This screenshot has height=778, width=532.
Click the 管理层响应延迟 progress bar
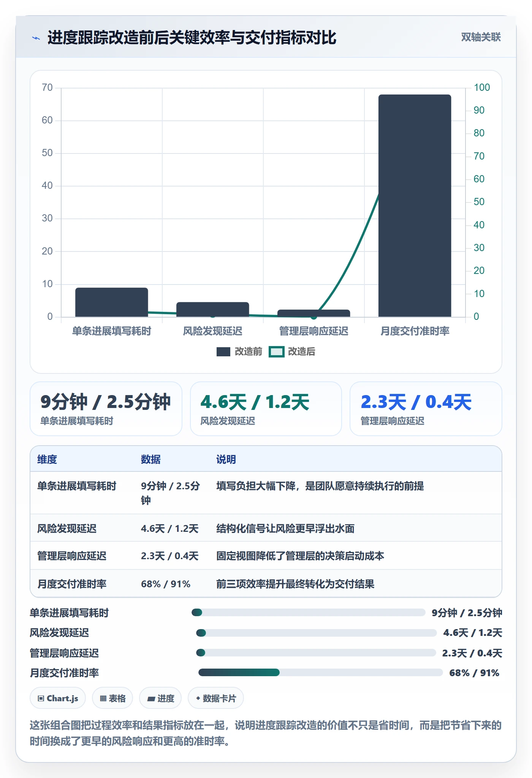pos(316,653)
